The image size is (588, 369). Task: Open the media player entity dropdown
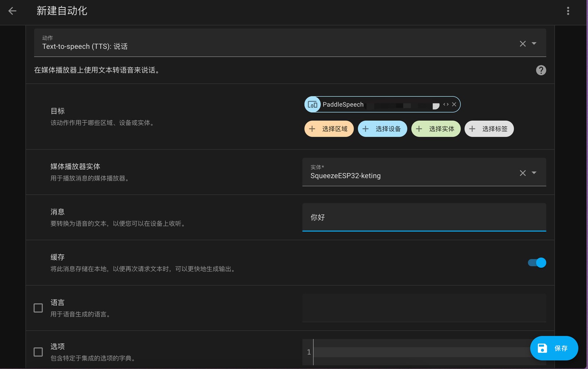(534, 173)
